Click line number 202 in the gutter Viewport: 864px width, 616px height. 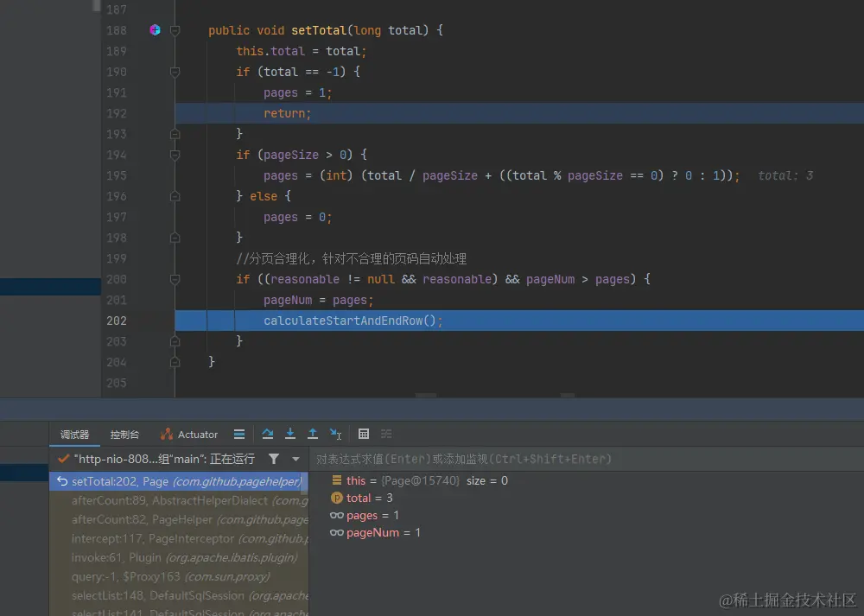(117, 321)
